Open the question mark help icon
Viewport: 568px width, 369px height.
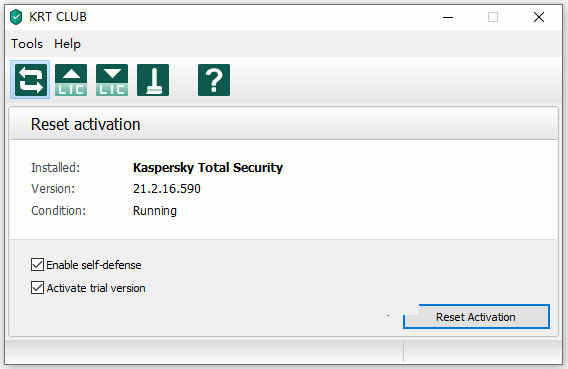click(x=214, y=80)
